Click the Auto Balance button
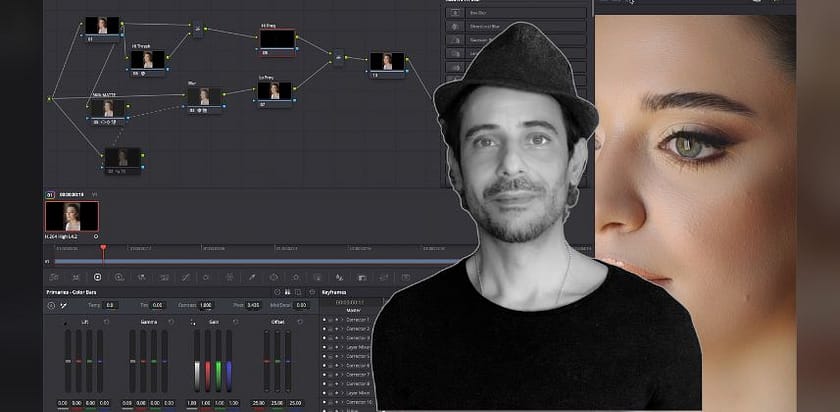This screenshot has height=412, width=840. pos(51,305)
